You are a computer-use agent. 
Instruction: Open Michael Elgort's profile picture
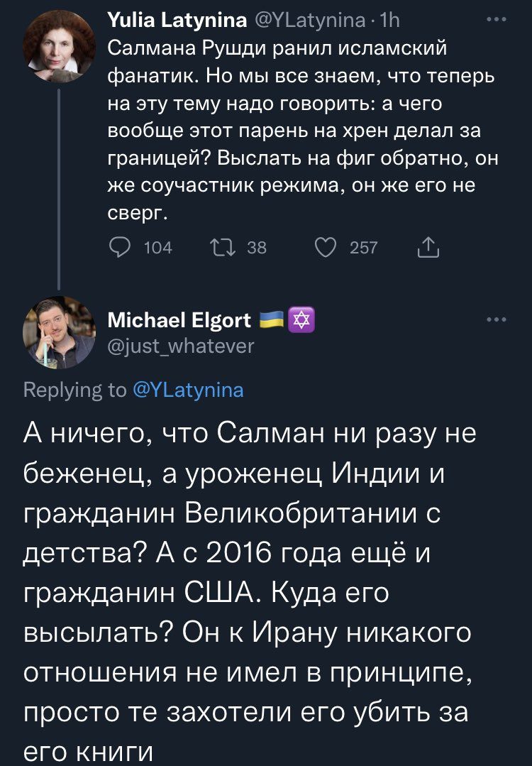(x=59, y=333)
